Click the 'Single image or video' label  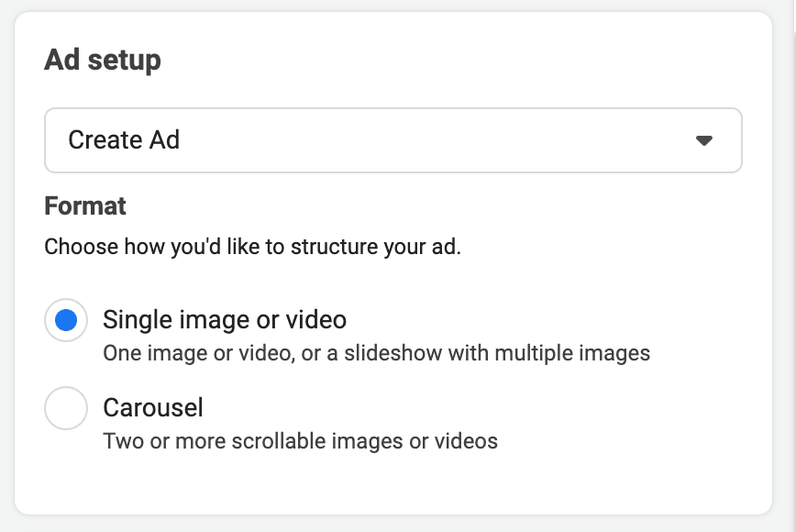pos(225,320)
